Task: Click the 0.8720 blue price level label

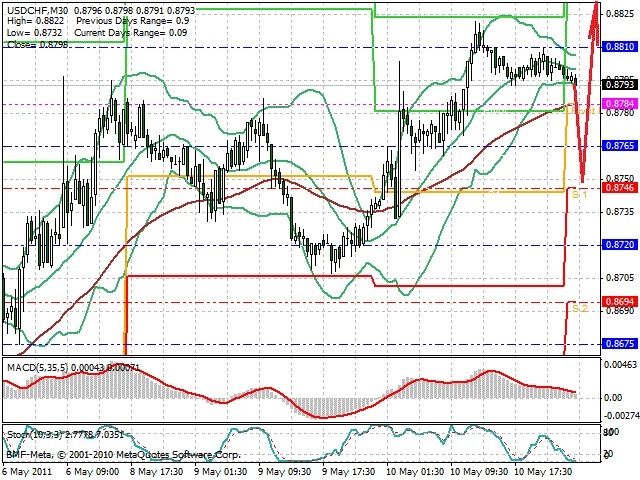Action: coord(620,245)
